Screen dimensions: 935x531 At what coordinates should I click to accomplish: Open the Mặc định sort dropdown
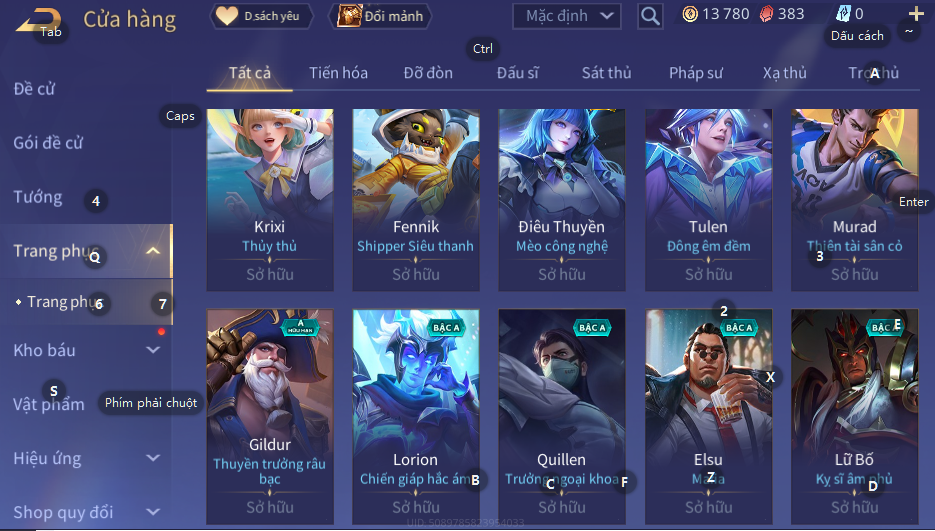[x=566, y=16]
